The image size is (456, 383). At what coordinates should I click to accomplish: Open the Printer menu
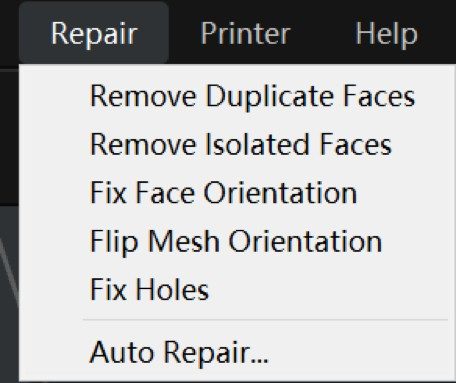coord(245,33)
